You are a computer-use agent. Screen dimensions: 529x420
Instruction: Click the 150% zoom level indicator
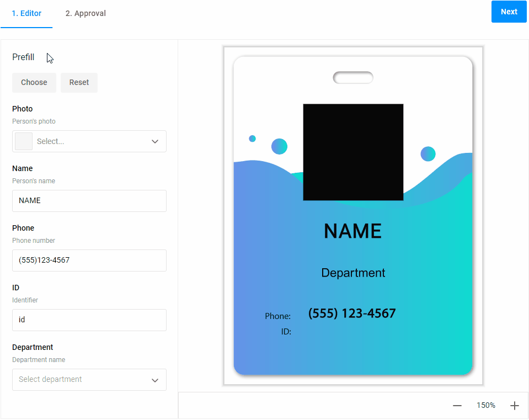(486, 405)
